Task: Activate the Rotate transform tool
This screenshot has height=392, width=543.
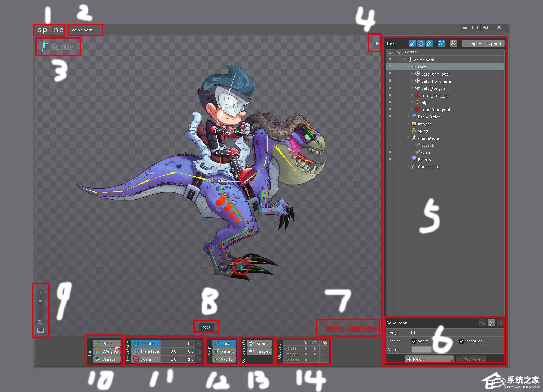Action: pyautogui.click(x=146, y=344)
